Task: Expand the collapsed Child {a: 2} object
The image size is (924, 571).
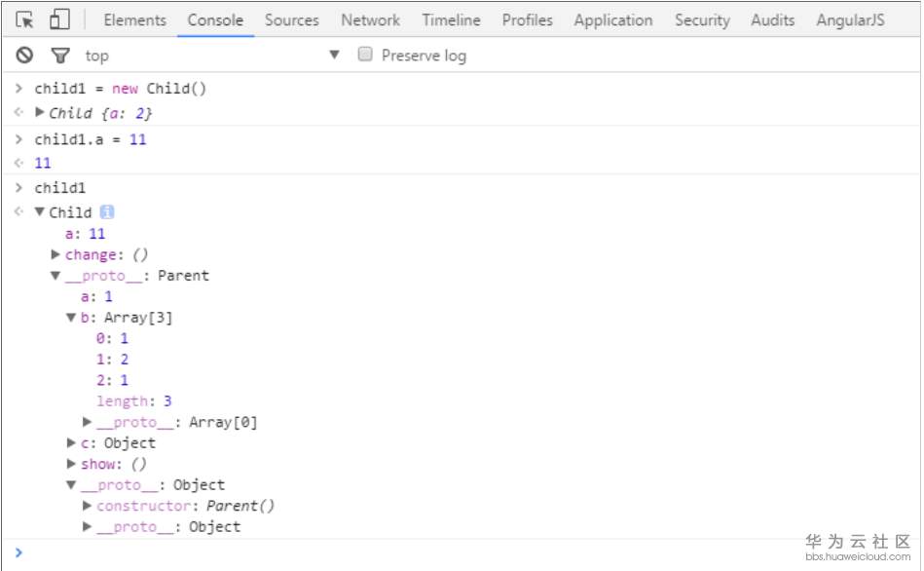Action: (x=40, y=112)
